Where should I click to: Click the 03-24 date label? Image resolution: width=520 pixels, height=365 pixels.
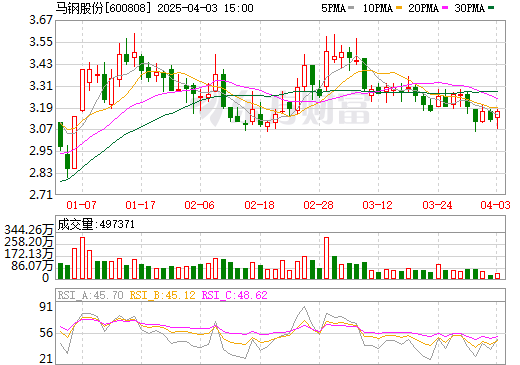[437, 205]
